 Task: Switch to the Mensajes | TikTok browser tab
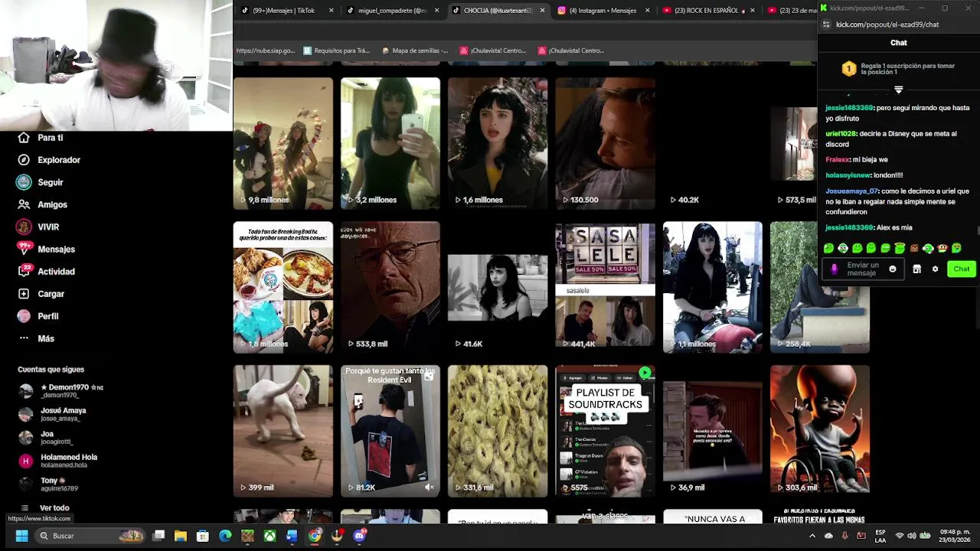click(x=285, y=11)
